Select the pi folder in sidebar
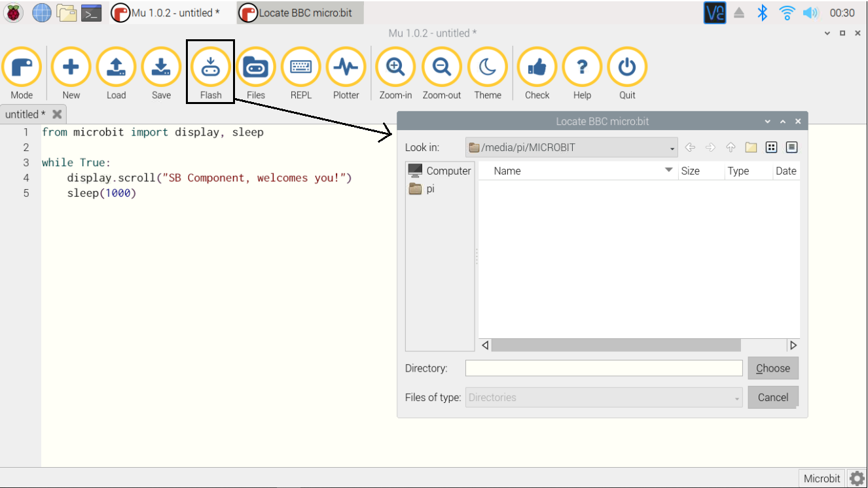 pos(422,189)
